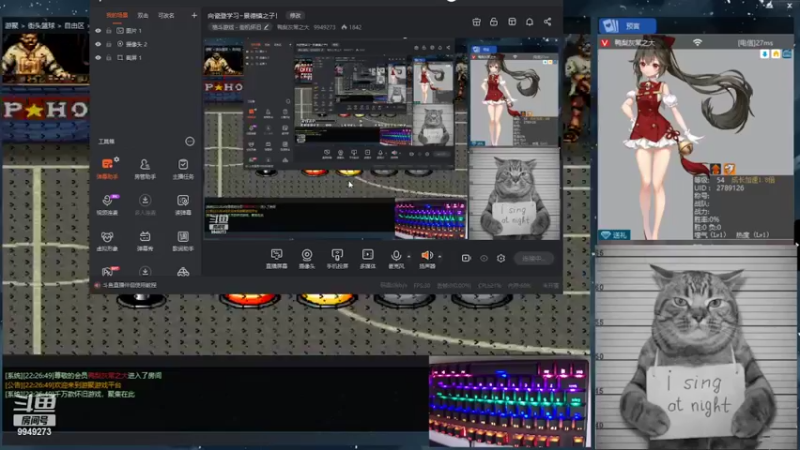Add 摄像头 camera source from bottom toolbar
Image resolution: width=800 pixels, height=450 pixels.
[x=307, y=259]
